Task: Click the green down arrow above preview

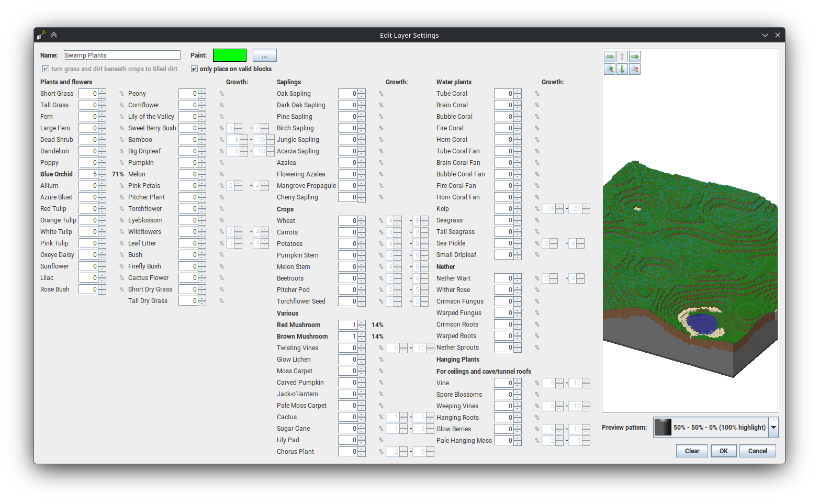Action: tap(622, 69)
